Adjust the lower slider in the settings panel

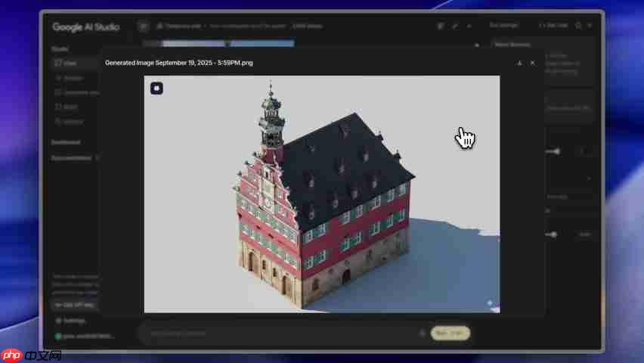pos(552,234)
